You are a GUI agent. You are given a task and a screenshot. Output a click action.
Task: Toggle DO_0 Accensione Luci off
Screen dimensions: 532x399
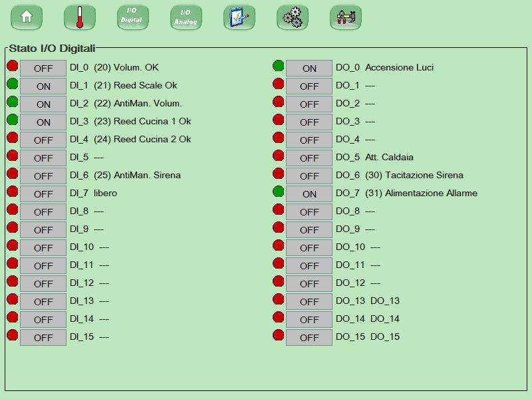(x=309, y=68)
